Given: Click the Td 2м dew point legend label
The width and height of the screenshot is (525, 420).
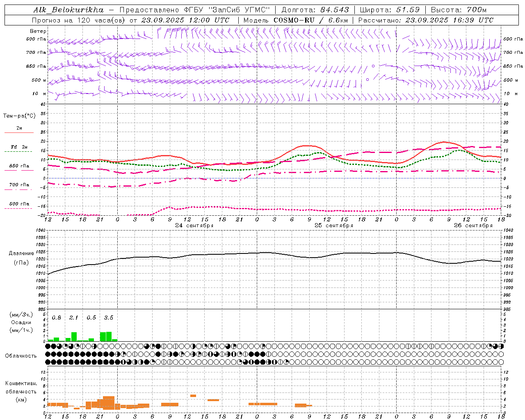Looking at the screenshot, I should tap(19, 147).
